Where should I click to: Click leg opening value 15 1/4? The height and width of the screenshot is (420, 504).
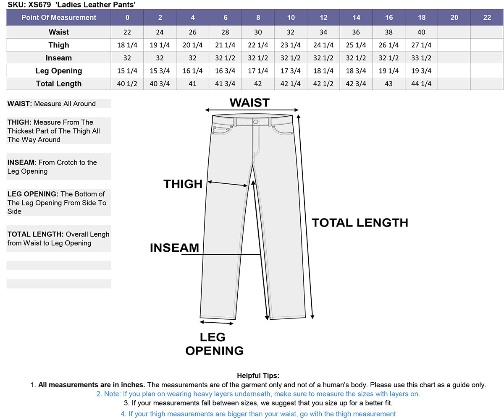click(x=127, y=71)
